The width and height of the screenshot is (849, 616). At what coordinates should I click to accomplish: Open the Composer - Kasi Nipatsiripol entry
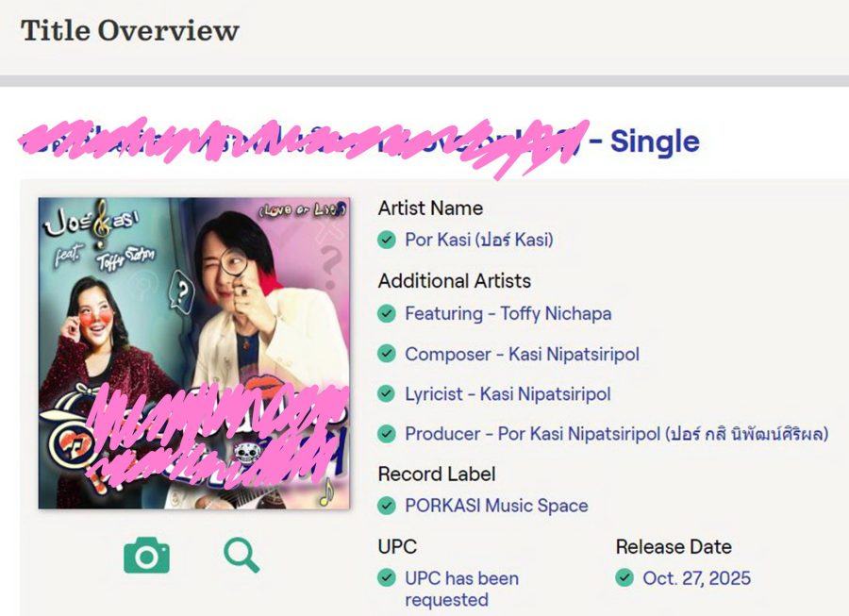(x=522, y=354)
